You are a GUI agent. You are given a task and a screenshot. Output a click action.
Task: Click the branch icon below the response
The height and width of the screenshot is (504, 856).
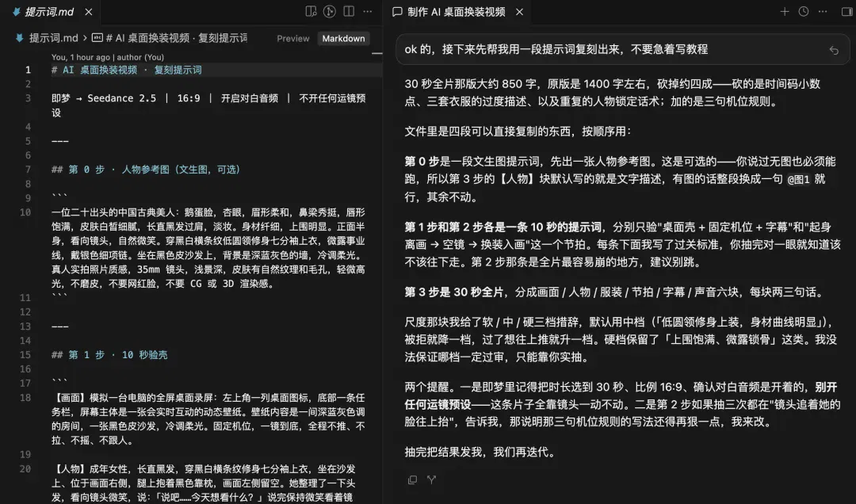[431, 479]
